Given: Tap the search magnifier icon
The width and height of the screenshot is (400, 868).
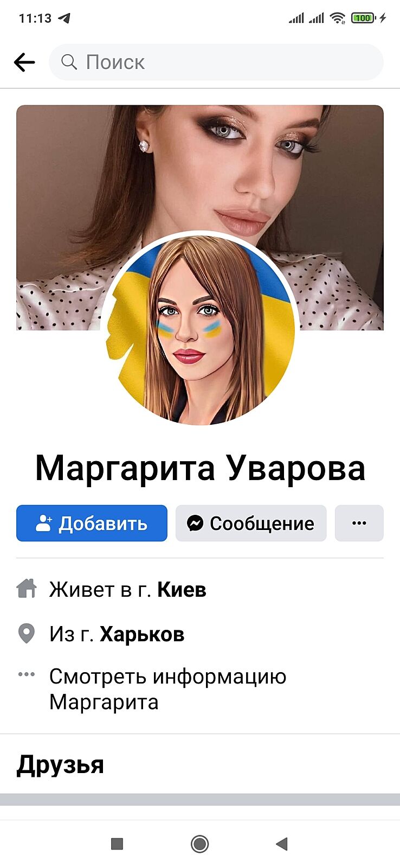Looking at the screenshot, I should pos(69,62).
